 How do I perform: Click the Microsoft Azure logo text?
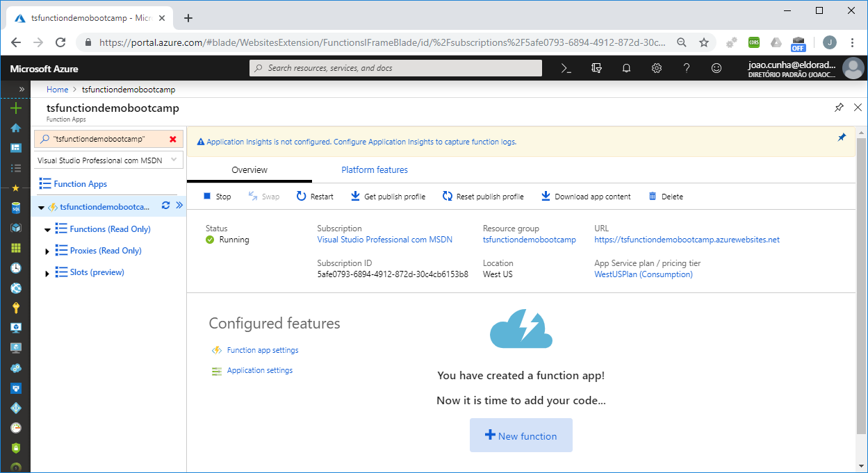tap(44, 69)
